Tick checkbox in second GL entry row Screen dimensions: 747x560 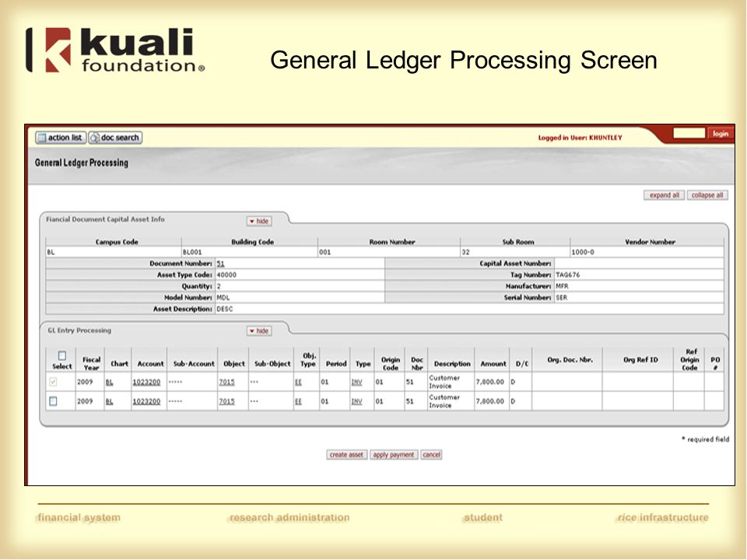[x=54, y=401]
